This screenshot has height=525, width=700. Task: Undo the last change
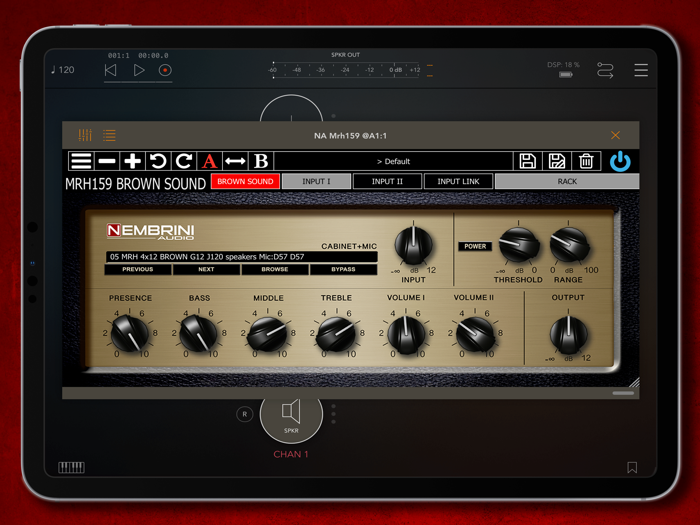pos(158,161)
